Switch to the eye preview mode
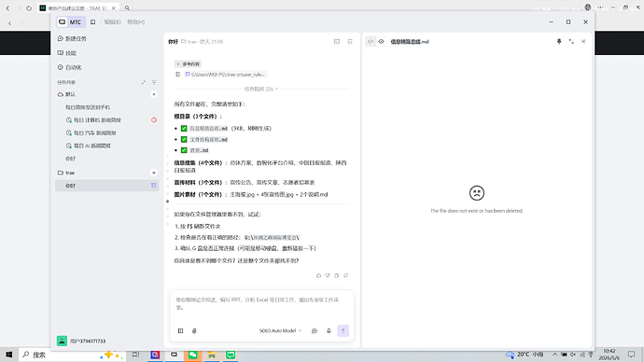This screenshot has width=644, height=362. coord(381,41)
